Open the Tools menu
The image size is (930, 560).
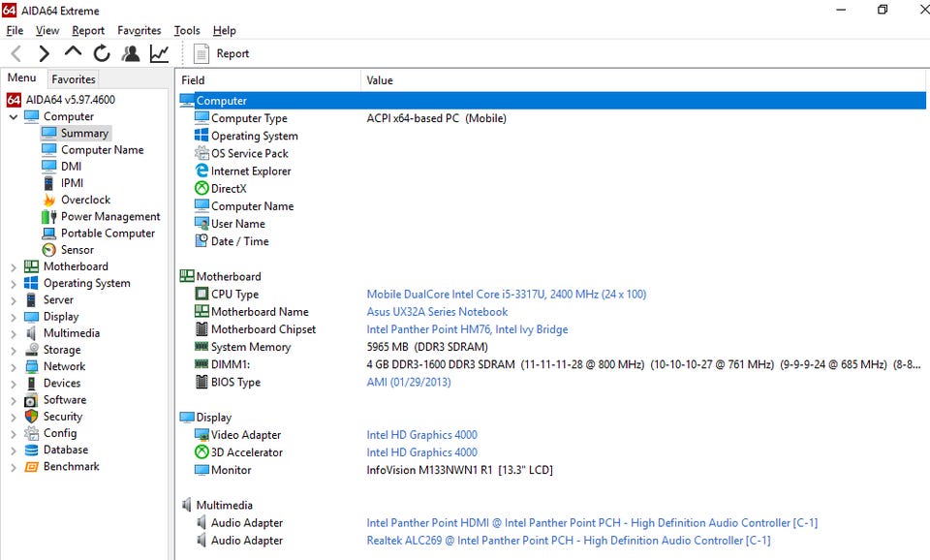pos(187,31)
